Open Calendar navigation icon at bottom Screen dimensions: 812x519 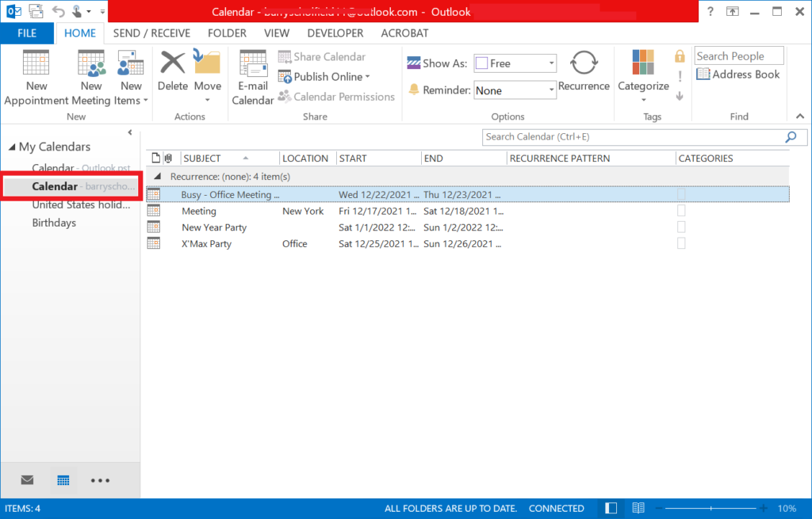63,480
